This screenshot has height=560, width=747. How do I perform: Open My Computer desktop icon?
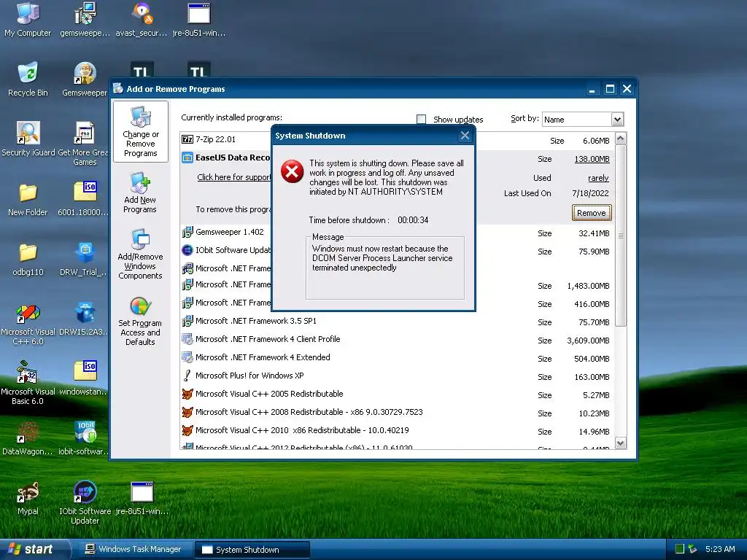click(28, 19)
